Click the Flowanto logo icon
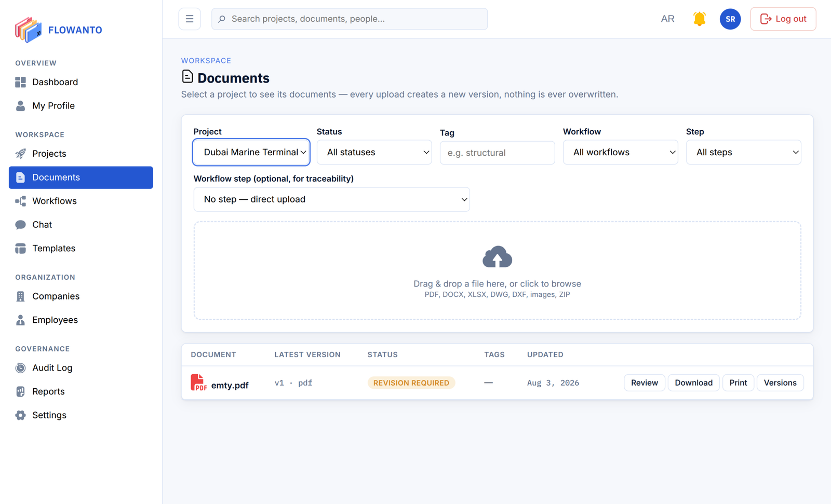Screen dimensions: 831x504 click(x=28, y=30)
